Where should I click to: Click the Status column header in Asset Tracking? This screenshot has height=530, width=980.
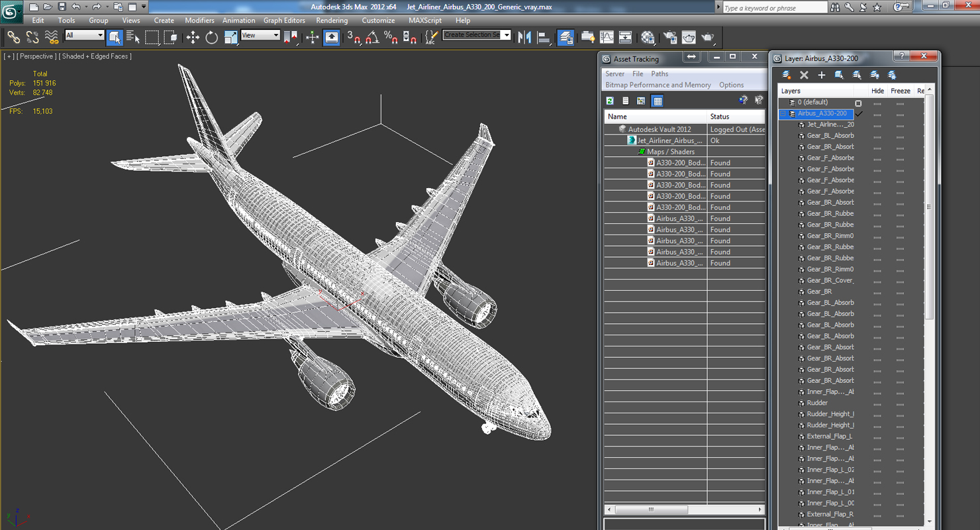(x=736, y=117)
